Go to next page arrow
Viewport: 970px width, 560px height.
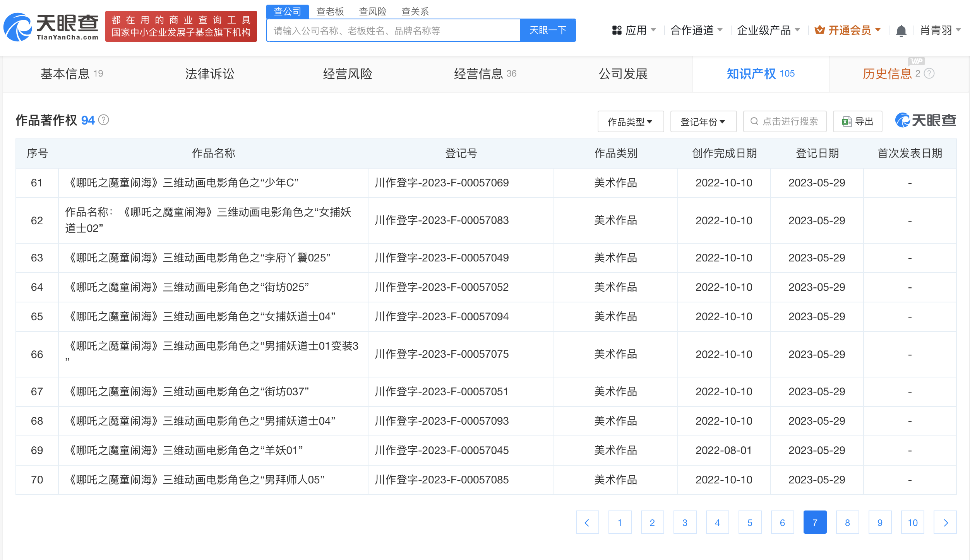click(x=945, y=522)
